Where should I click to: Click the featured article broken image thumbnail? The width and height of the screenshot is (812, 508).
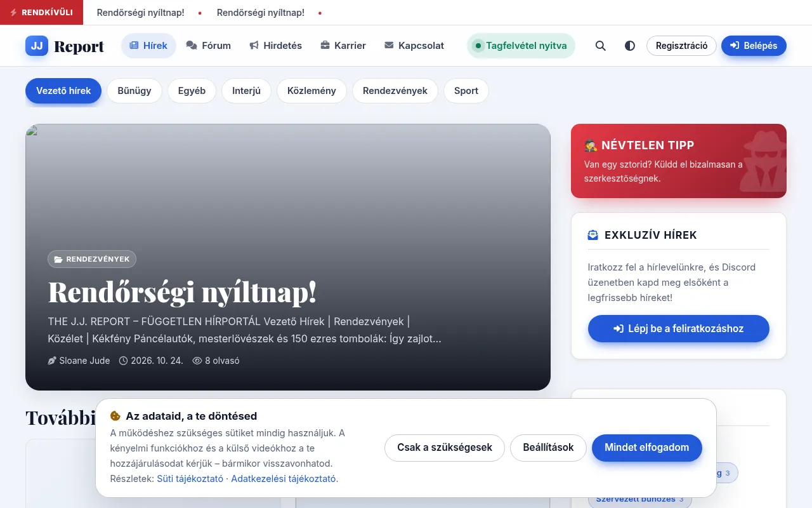[32, 131]
